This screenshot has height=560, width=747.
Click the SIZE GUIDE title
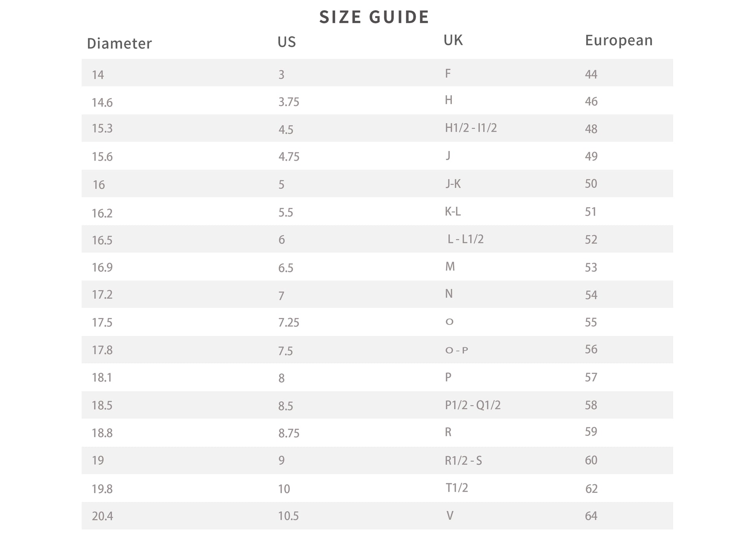point(374,17)
